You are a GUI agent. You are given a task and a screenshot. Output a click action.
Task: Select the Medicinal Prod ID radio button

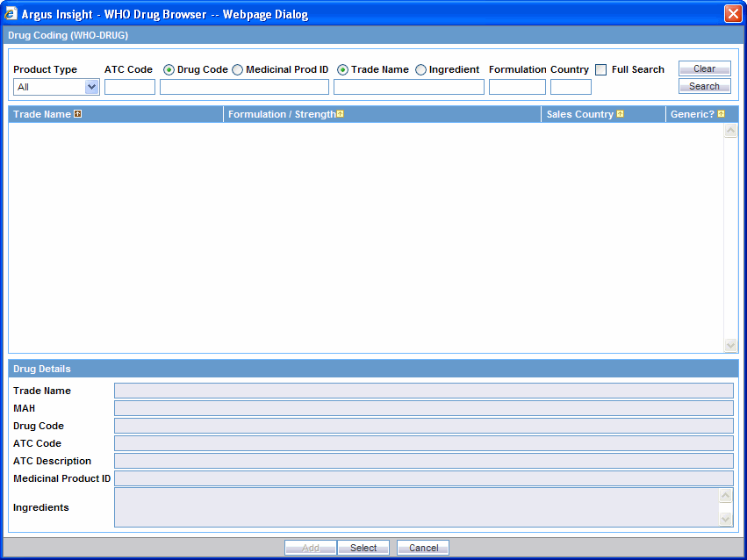click(237, 70)
